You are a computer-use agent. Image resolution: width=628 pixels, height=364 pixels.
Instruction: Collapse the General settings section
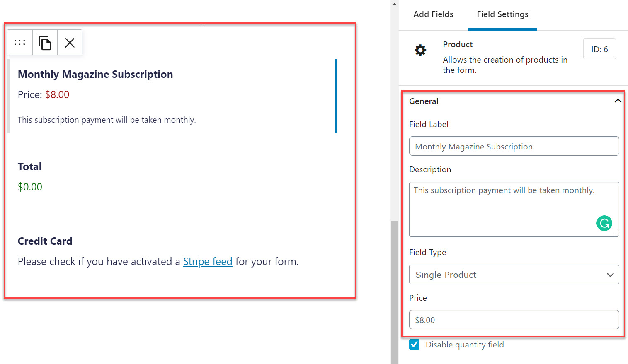(x=618, y=101)
